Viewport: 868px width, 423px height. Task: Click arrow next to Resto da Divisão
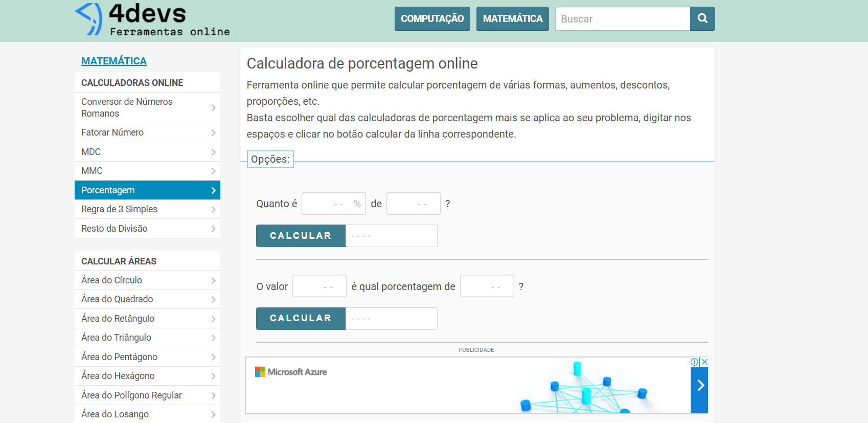coord(213,229)
